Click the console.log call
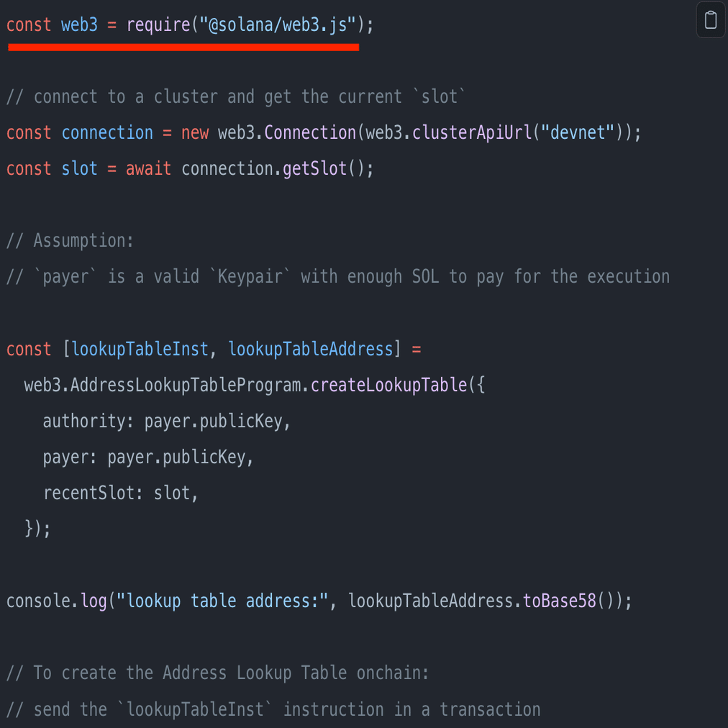 [56, 601]
